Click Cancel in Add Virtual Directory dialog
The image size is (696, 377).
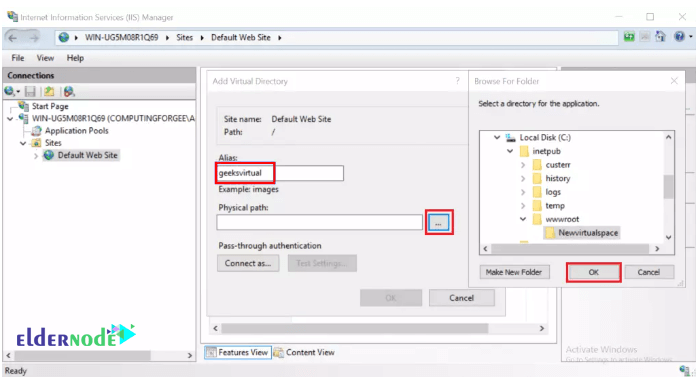[x=462, y=298]
